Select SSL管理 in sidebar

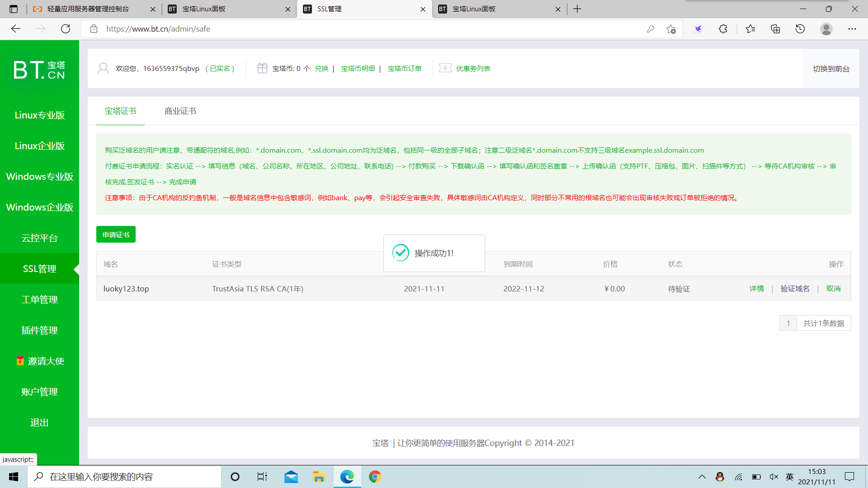(39, 268)
